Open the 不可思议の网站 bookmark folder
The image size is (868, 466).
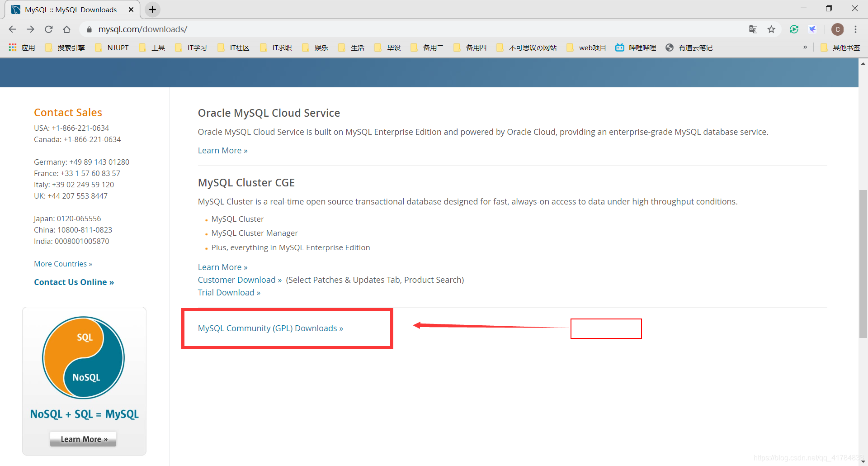click(527, 48)
